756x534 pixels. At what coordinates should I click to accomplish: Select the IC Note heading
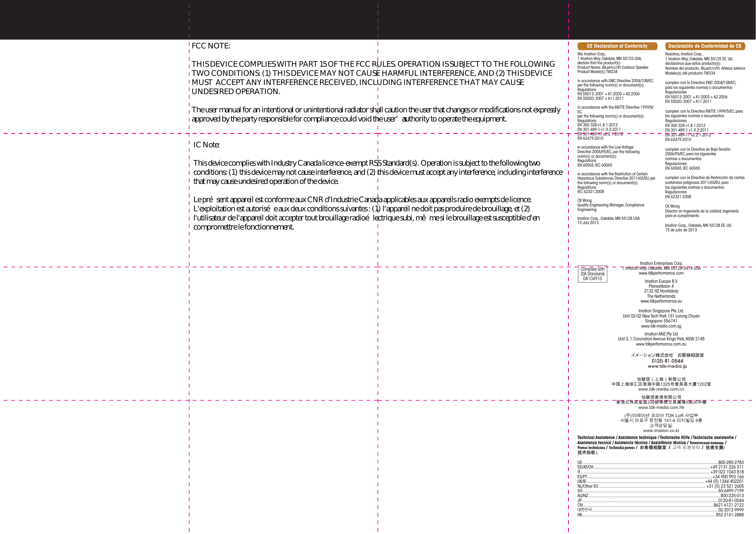[207, 145]
